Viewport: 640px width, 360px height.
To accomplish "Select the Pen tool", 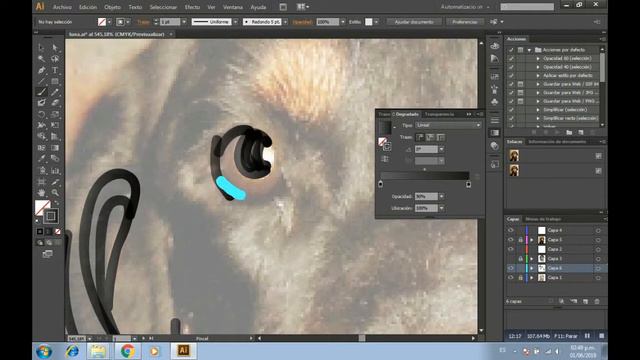I will [x=42, y=70].
